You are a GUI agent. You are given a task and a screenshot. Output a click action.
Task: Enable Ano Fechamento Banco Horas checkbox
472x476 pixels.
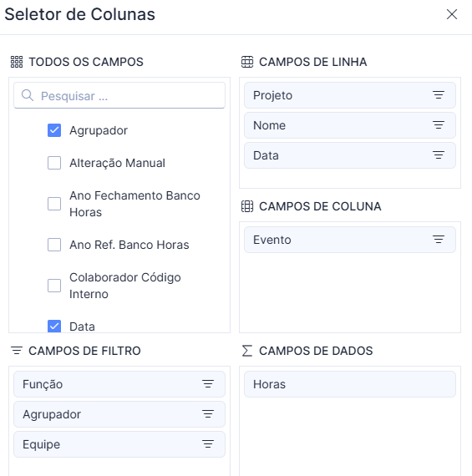point(54,204)
